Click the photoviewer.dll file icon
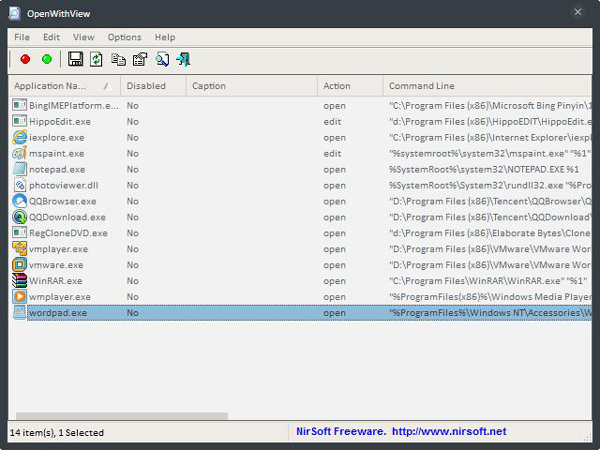600x450 pixels. (x=20, y=185)
